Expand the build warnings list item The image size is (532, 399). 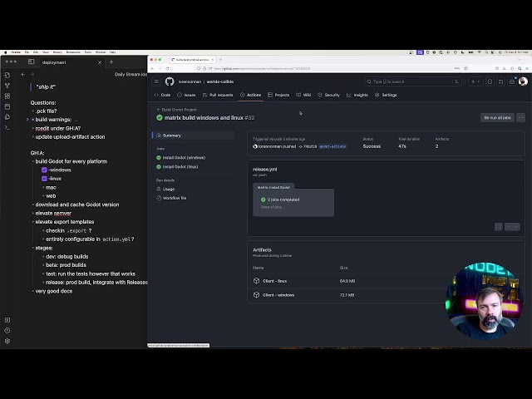pyautogui.click(x=27, y=120)
